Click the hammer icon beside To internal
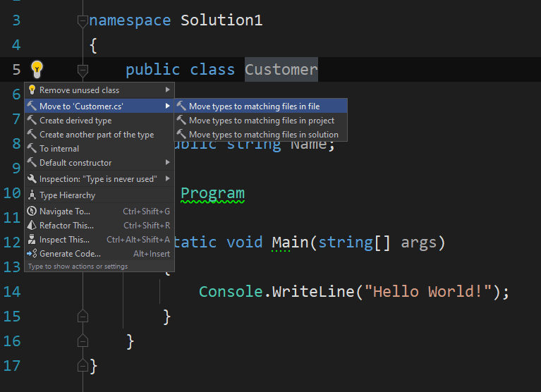 tap(32, 148)
